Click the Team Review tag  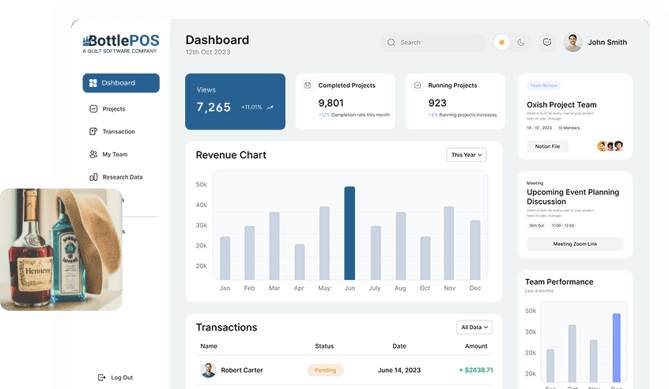(544, 85)
